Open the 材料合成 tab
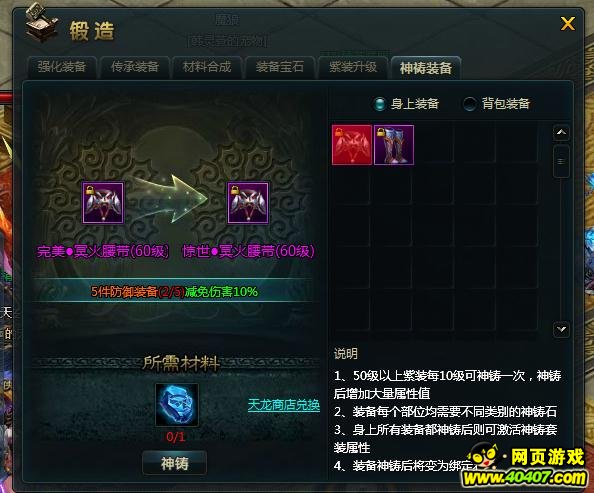The width and height of the screenshot is (594, 493). tap(207, 67)
